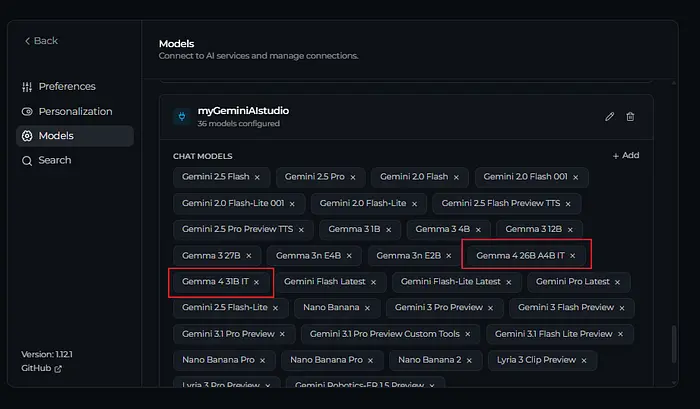Open the Preferences section

pos(66,87)
